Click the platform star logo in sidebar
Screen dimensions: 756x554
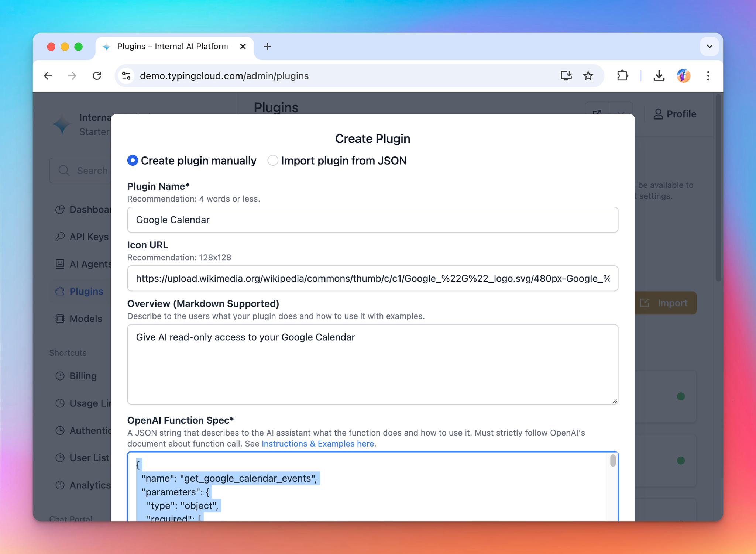62,124
